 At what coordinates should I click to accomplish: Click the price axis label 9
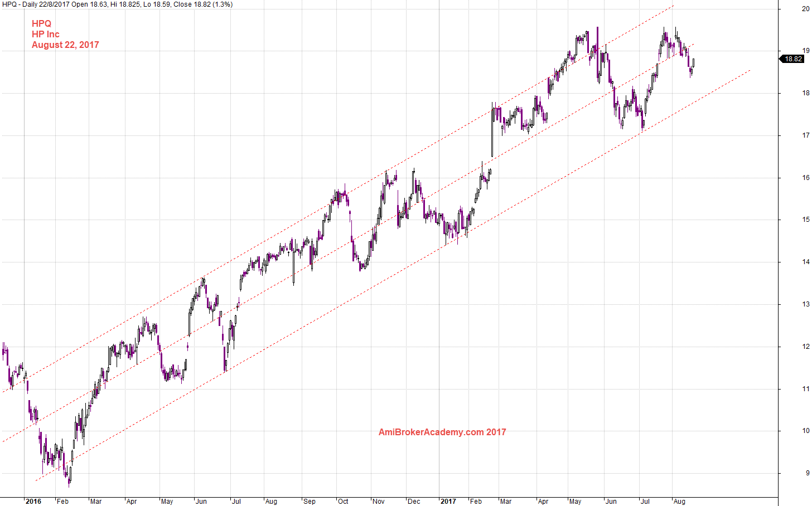click(x=808, y=473)
